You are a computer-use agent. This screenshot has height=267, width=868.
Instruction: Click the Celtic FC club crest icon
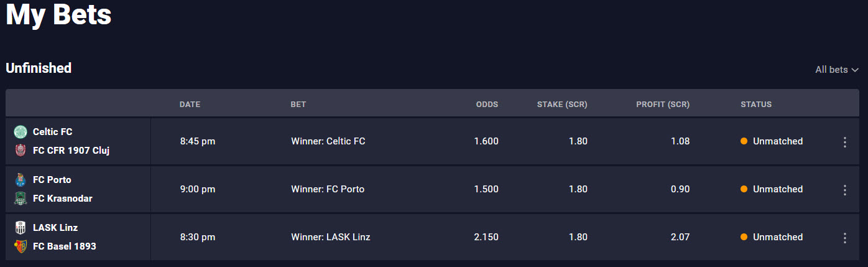21,132
